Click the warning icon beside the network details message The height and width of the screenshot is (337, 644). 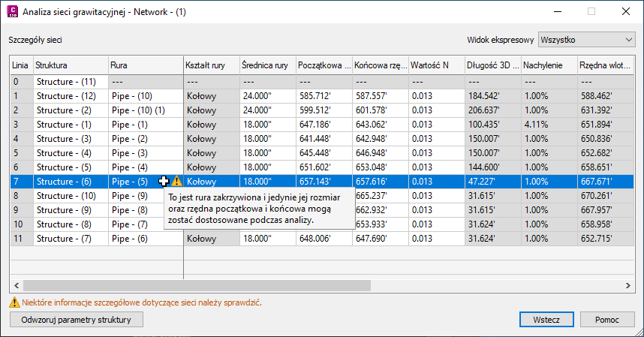(x=14, y=302)
